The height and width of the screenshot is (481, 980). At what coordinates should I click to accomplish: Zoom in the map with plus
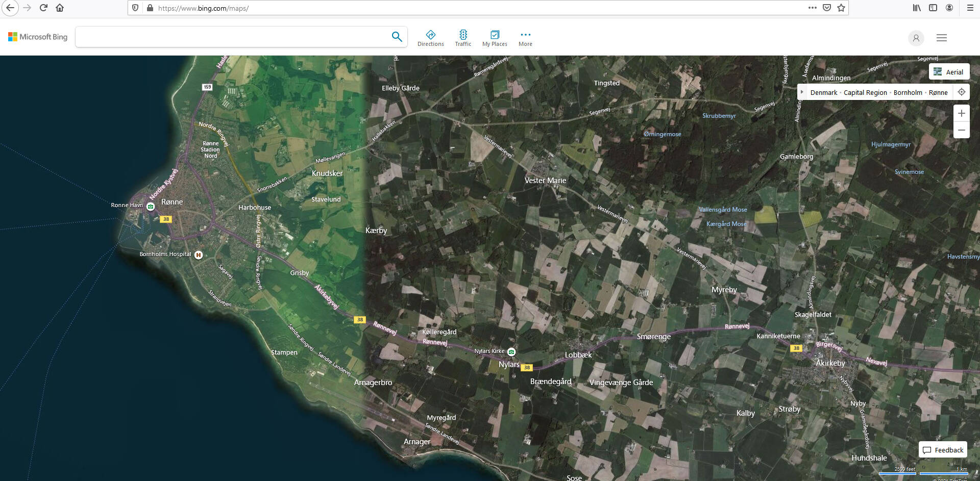tap(962, 113)
